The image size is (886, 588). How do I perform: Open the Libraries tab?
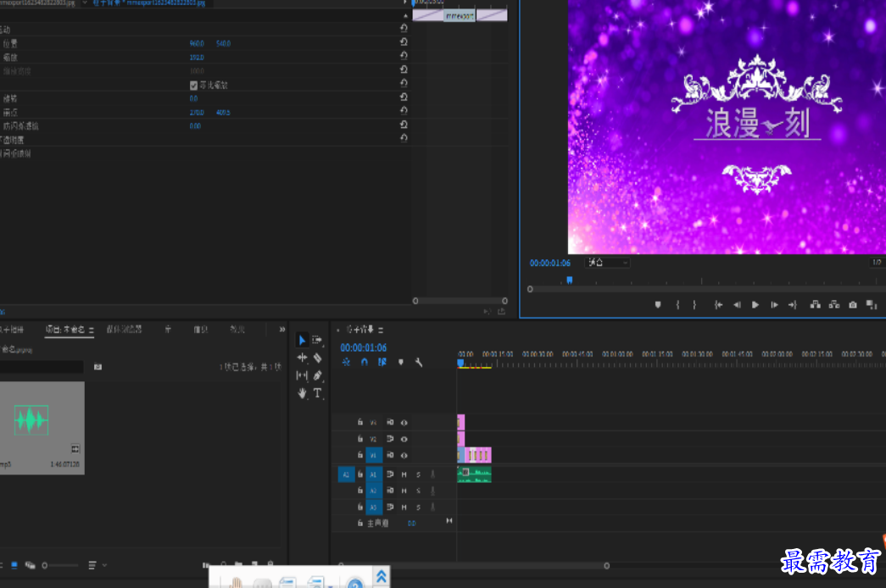coord(168,330)
